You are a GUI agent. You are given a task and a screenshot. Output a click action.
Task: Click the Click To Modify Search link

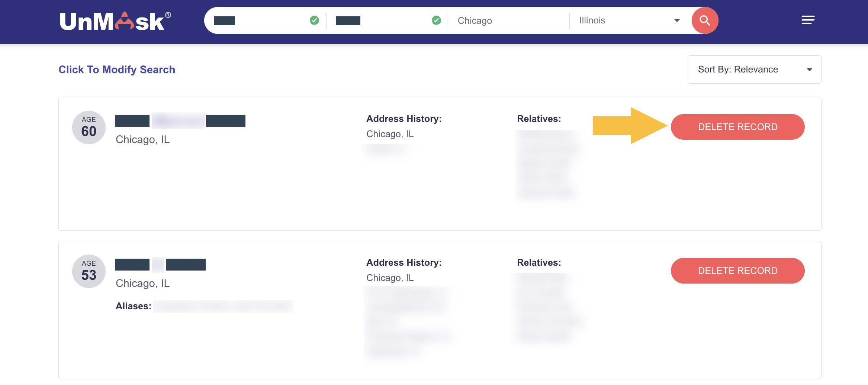[x=117, y=69]
